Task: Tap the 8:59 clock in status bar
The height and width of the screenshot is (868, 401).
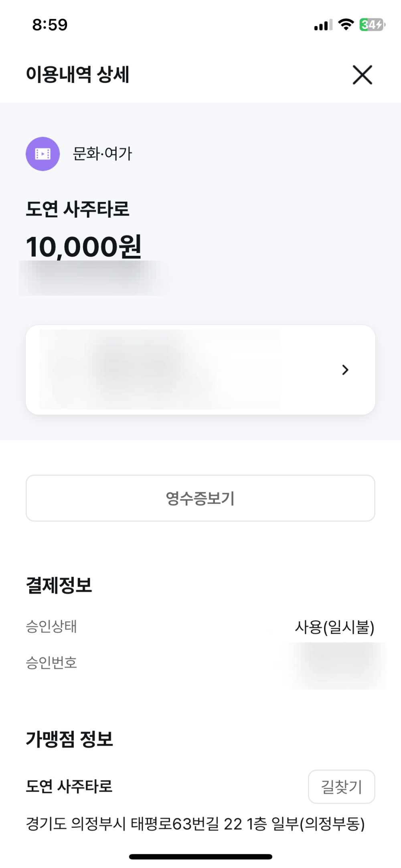Action: tap(50, 25)
